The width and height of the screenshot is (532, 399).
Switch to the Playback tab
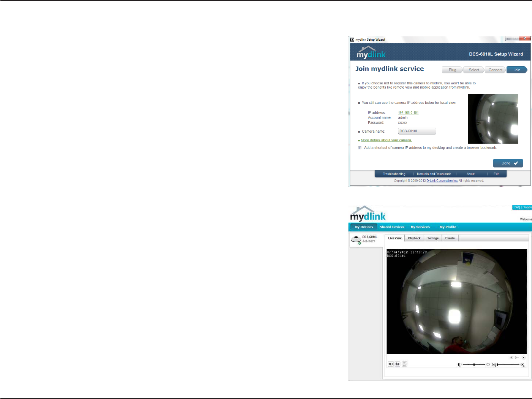point(414,238)
